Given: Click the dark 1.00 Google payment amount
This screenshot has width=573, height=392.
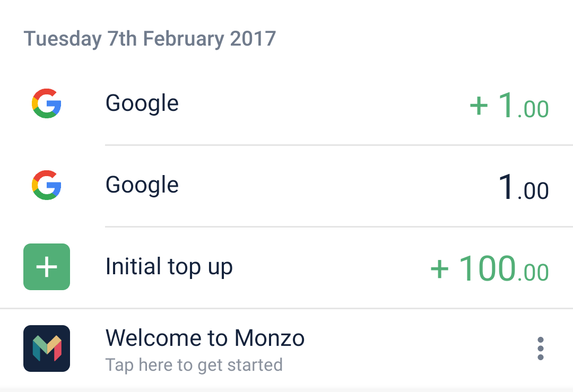Looking at the screenshot, I should coord(524,188).
